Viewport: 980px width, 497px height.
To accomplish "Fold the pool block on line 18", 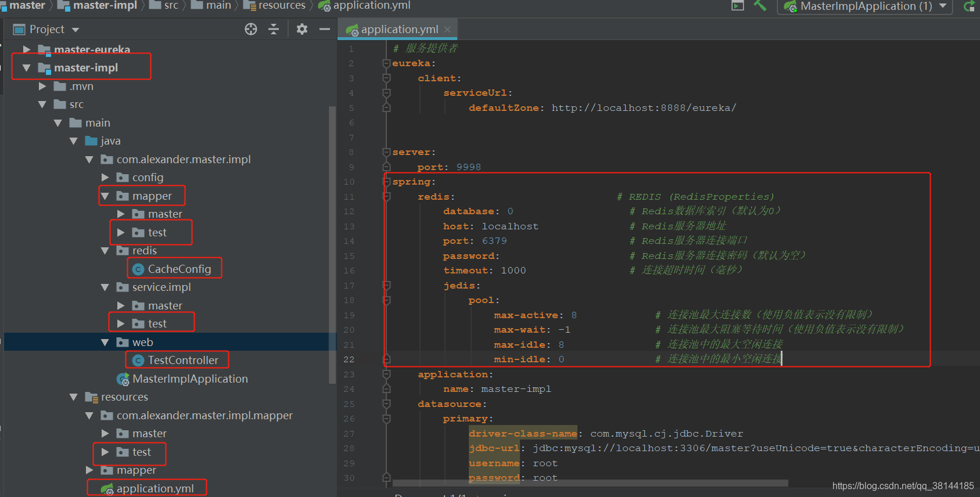I will click(x=386, y=300).
